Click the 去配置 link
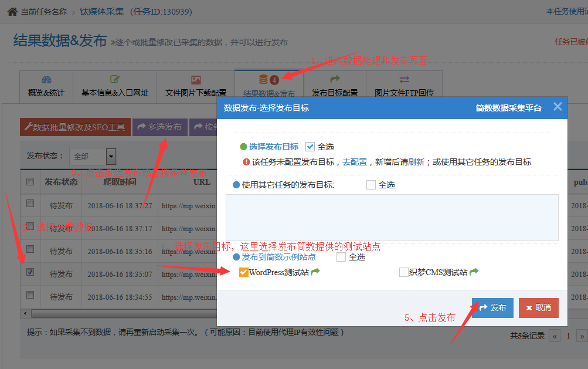This screenshot has width=588, height=369. point(355,162)
